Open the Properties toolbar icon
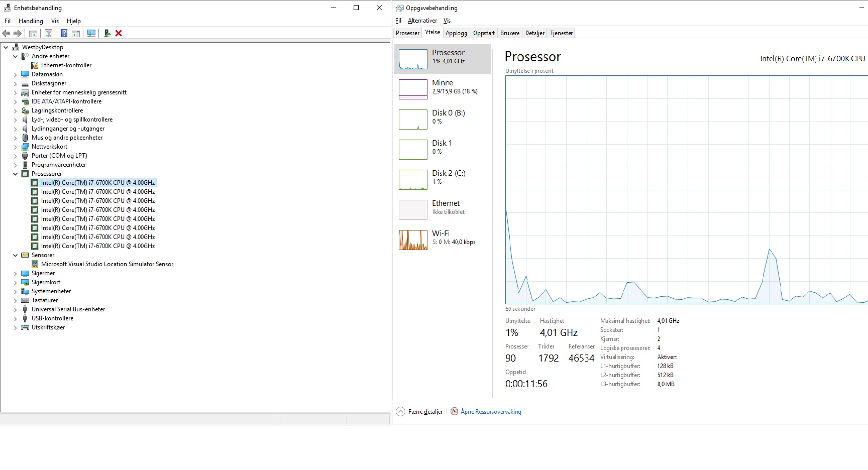 pos(48,33)
